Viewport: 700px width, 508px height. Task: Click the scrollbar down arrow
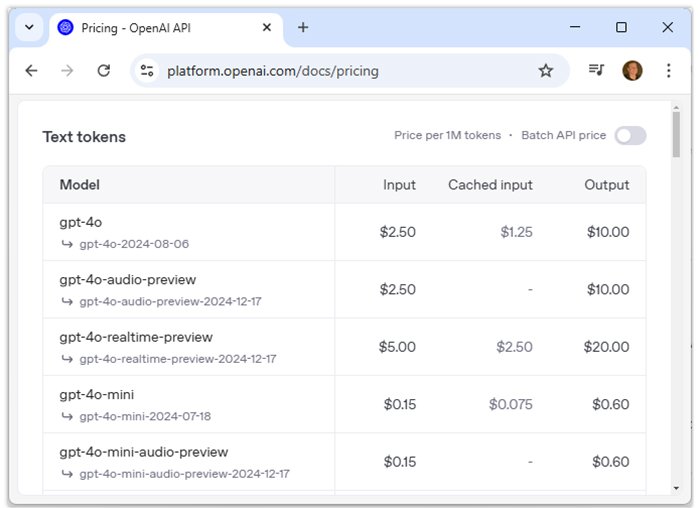(676, 488)
